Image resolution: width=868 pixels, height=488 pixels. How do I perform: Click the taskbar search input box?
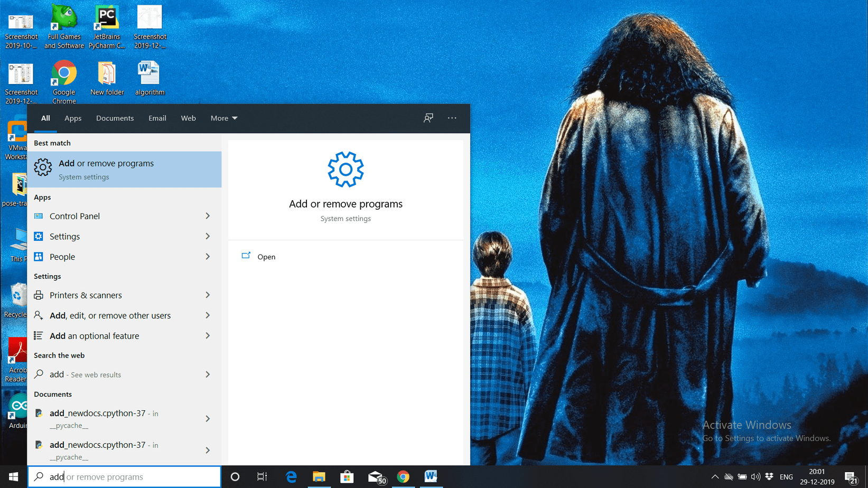125,477
